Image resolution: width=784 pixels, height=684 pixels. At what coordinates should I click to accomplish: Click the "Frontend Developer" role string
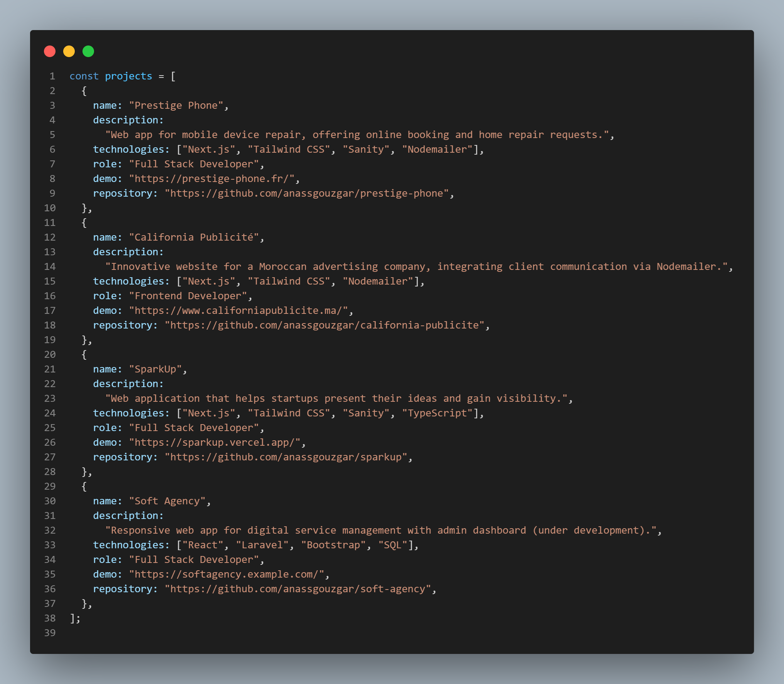click(188, 296)
